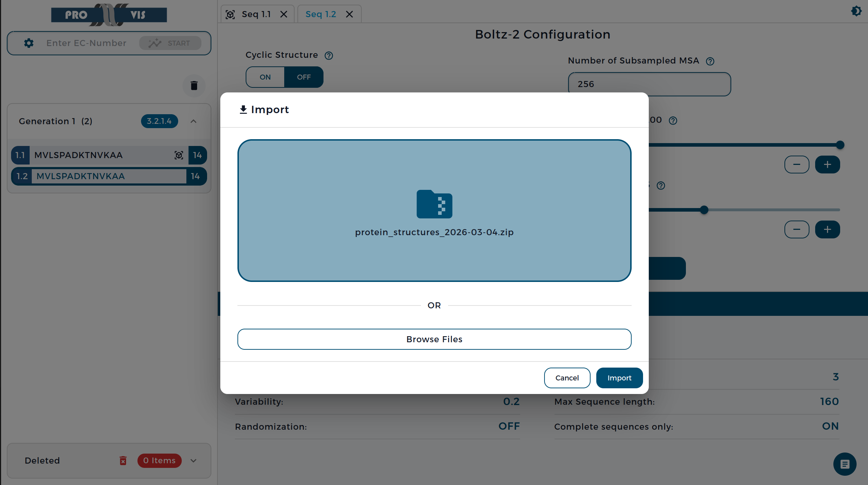This screenshot has height=485, width=868.
Task: Select sequence 1.1 MVLSPADKTNVKAA
Action: (109, 155)
